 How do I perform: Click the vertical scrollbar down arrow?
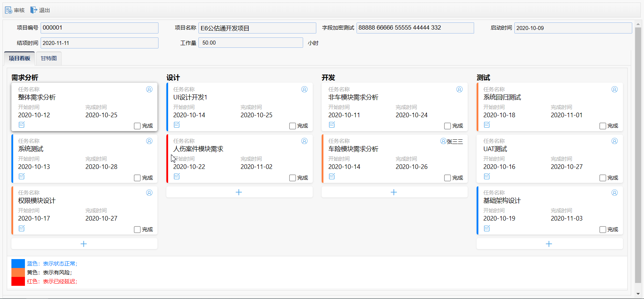[x=638, y=294]
